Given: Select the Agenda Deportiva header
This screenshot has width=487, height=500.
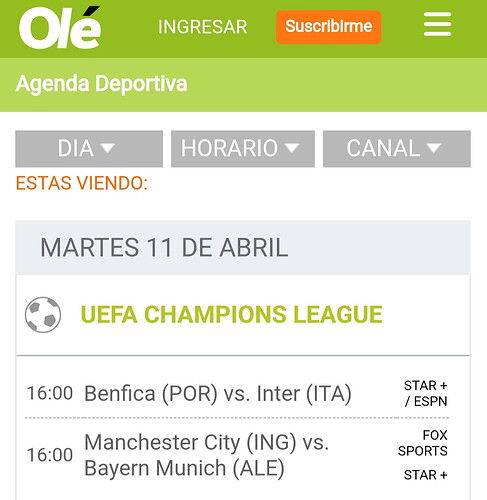Looking at the screenshot, I should click(101, 84).
